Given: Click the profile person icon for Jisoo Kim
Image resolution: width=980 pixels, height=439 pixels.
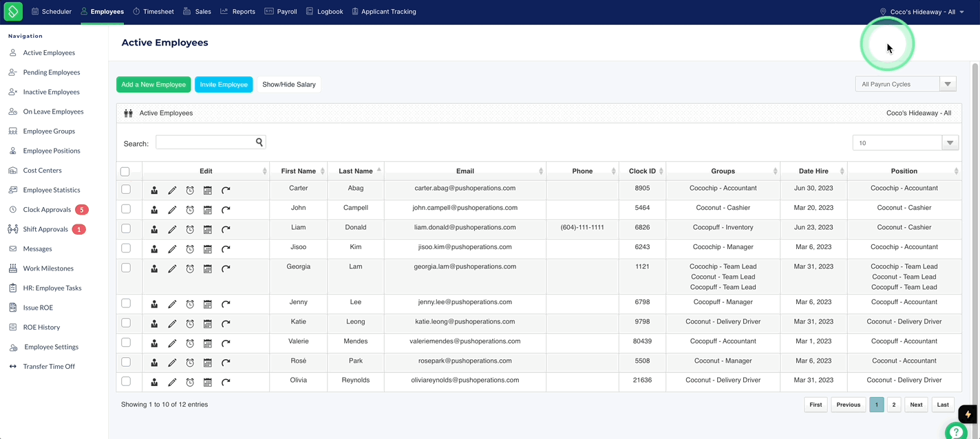Looking at the screenshot, I should [x=154, y=249].
